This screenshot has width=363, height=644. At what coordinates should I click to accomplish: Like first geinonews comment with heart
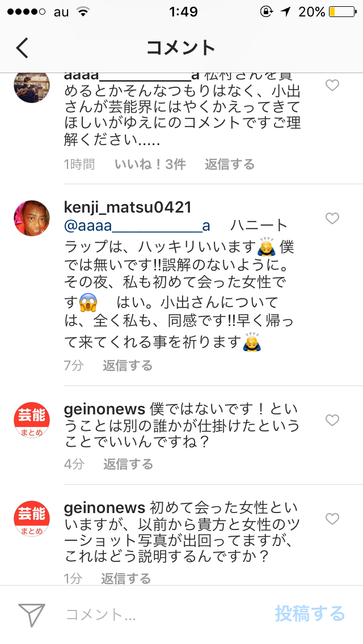click(332, 420)
